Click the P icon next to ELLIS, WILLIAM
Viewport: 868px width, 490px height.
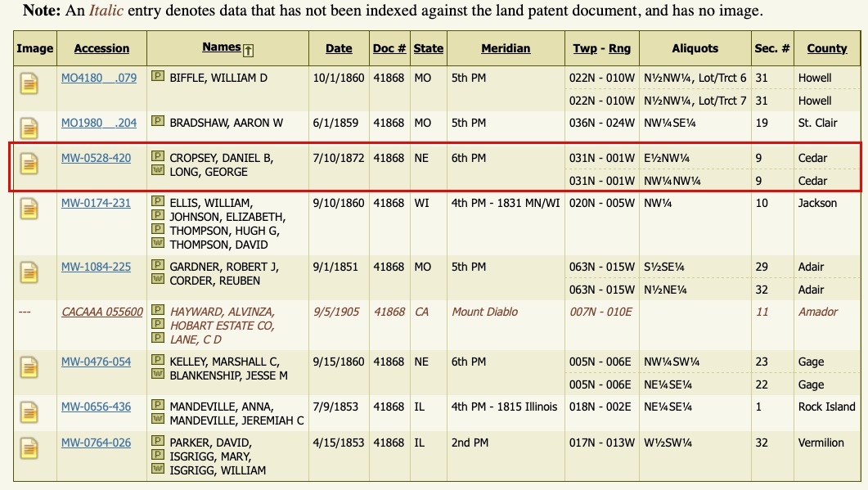tap(157, 202)
